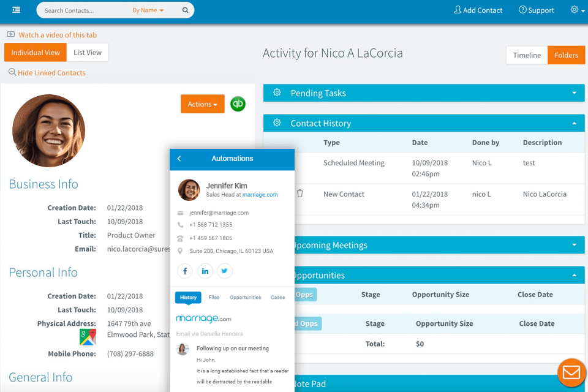This screenshot has width=588, height=392.
Task: Click the mobile phone number (708) 297-6888
Action: tap(130, 354)
